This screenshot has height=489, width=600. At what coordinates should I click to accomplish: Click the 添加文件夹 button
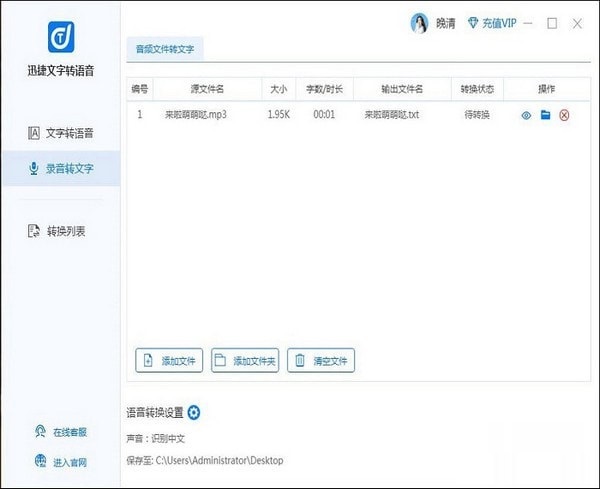[x=245, y=360]
